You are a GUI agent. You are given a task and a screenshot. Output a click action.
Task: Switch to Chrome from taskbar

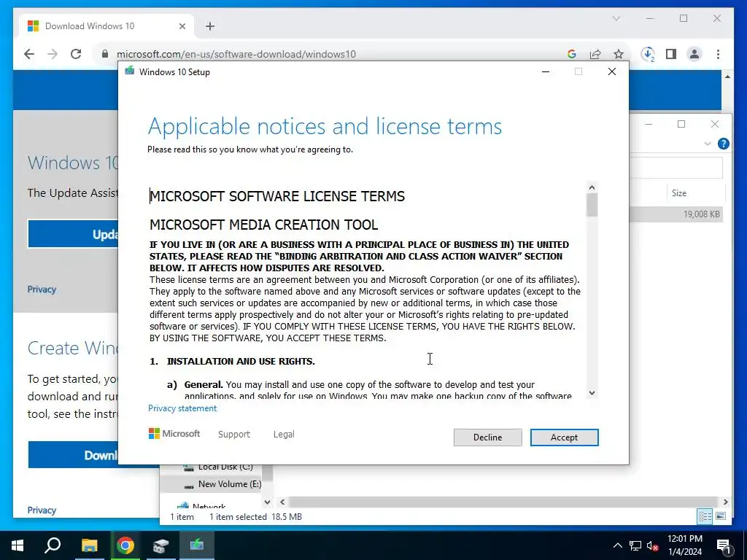click(x=125, y=545)
